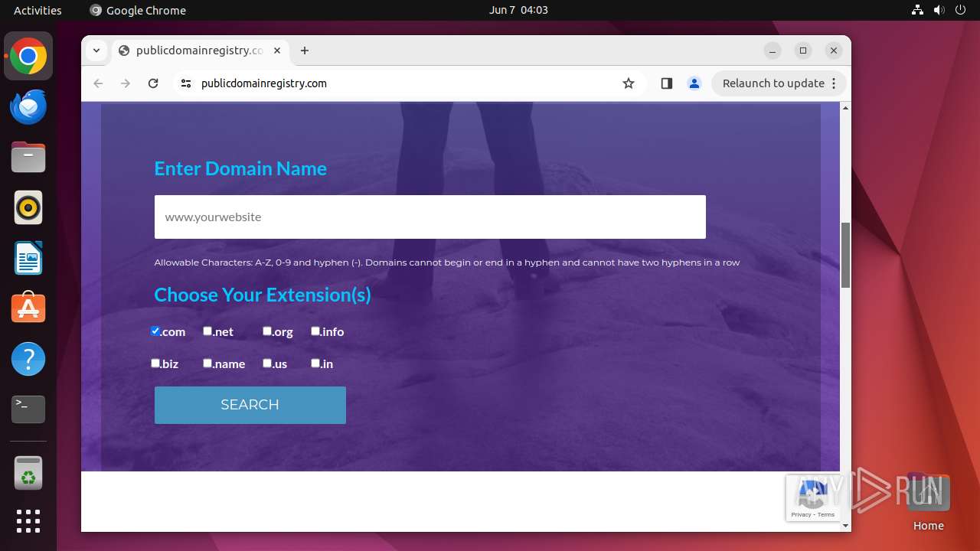Check the .biz extension checkbox
The image size is (980, 551).
pos(155,363)
